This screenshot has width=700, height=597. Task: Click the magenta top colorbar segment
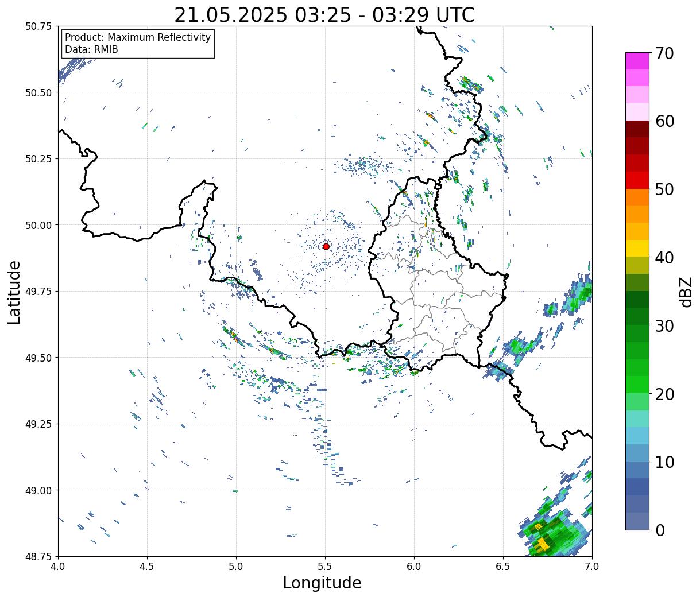click(637, 61)
